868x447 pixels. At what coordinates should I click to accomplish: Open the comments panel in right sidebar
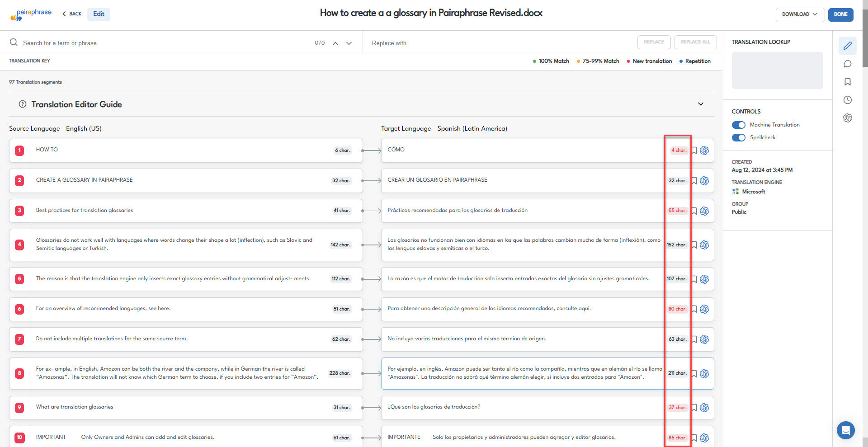(848, 64)
